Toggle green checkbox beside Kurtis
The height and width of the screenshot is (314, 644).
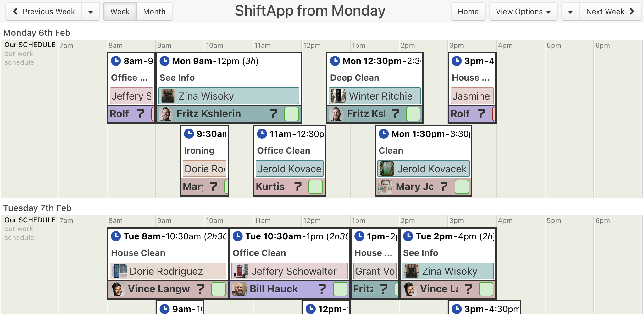click(316, 187)
